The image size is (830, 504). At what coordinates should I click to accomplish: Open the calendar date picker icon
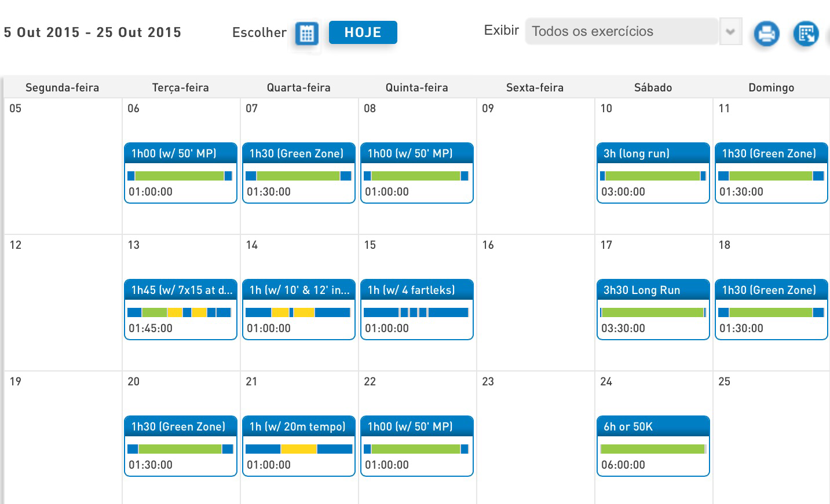[306, 33]
